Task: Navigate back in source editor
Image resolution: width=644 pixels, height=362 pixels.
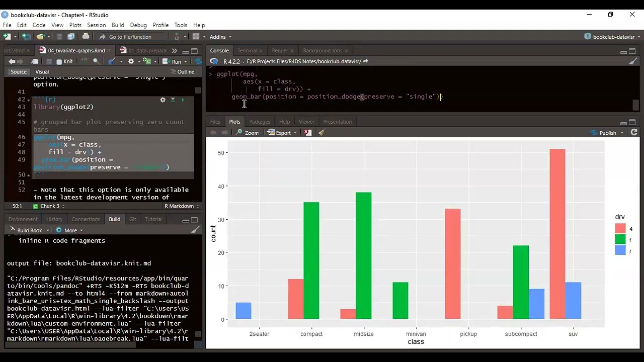Action: (12, 61)
